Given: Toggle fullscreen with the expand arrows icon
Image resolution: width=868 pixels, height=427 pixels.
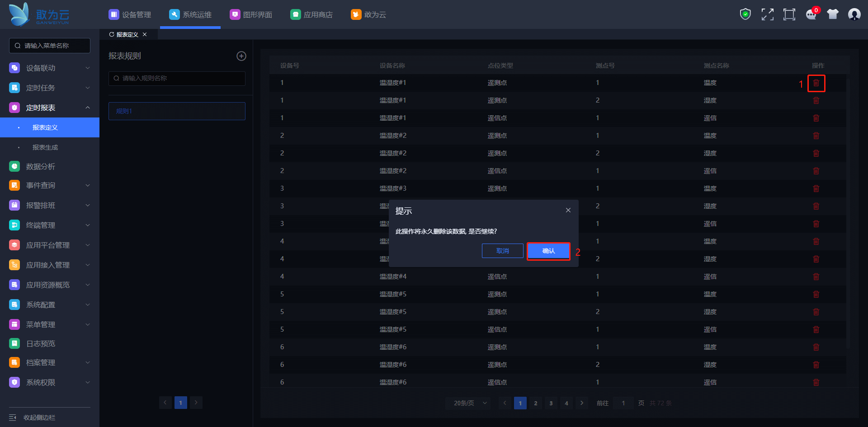Looking at the screenshot, I should pos(767,14).
